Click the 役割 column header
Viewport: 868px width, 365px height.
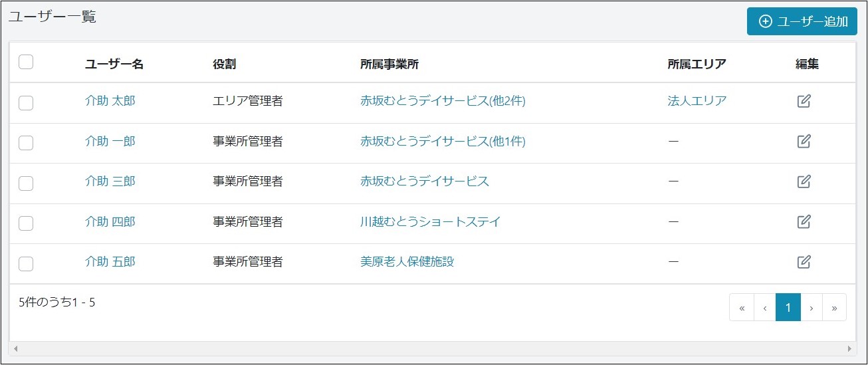point(225,64)
